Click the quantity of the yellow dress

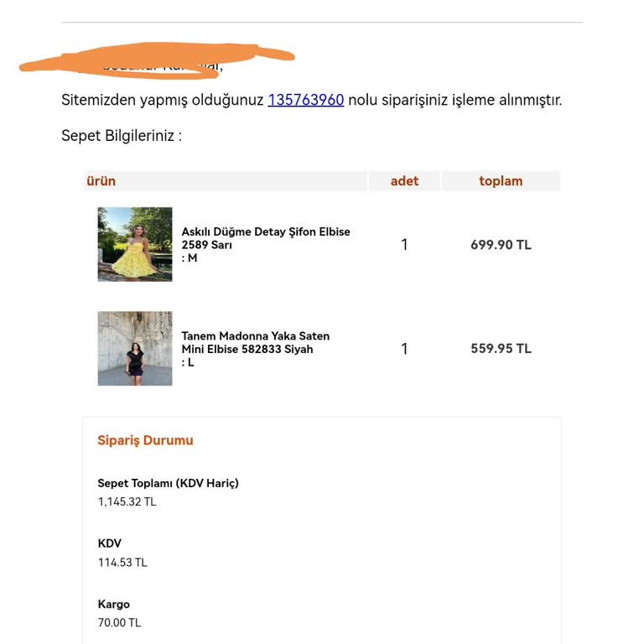tap(404, 245)
